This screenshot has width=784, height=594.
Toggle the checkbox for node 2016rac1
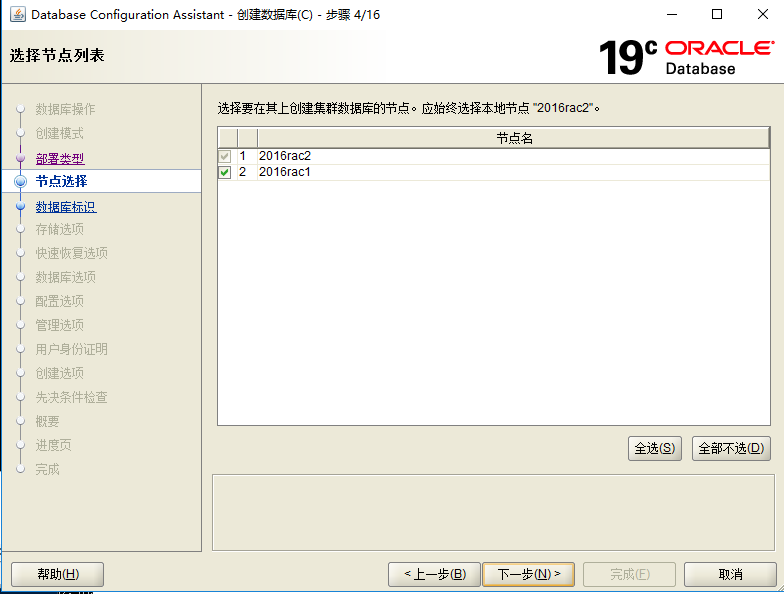[225, 172]
